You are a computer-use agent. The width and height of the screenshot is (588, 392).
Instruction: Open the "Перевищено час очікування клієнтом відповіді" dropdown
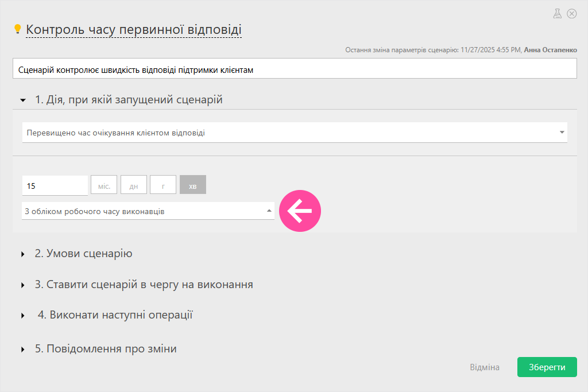click(x=294, y=133)
